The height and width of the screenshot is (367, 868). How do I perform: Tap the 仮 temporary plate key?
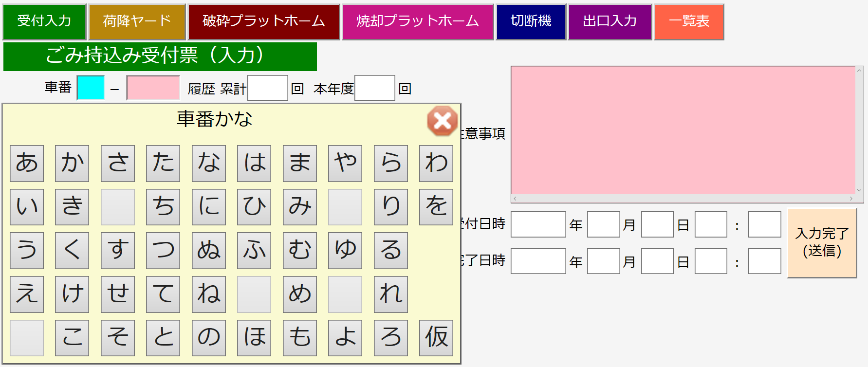tap(436, 338)
